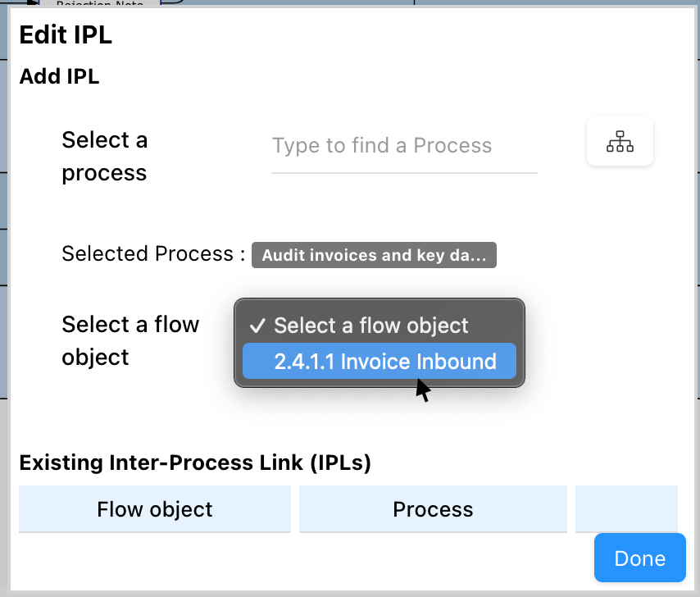
Task: Click the Existing Inter-Process Link heading
Action: pyautogui.click(x=195, y=463)
